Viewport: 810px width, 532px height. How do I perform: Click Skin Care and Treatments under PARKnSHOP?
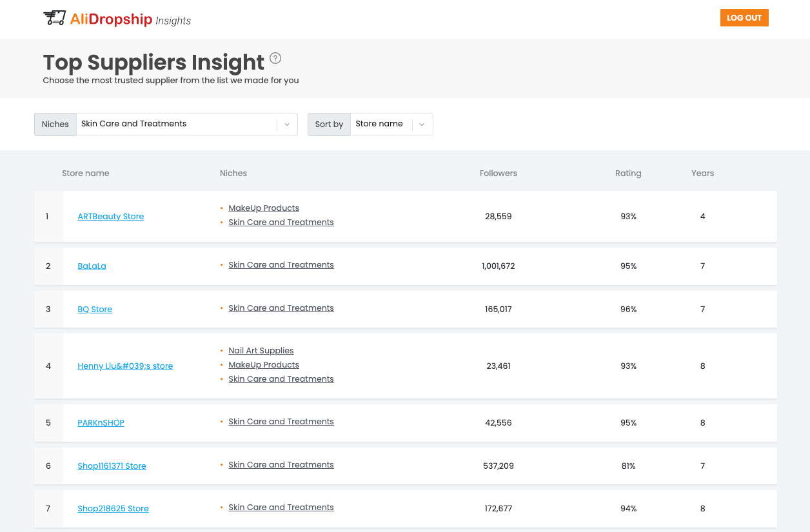click(x=281, y=422)
